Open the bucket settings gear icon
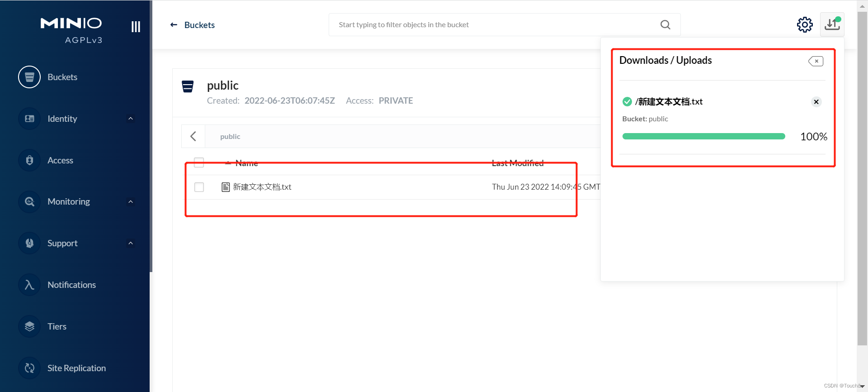The height and width of the screenshot is (392, 868). point(804,24)
